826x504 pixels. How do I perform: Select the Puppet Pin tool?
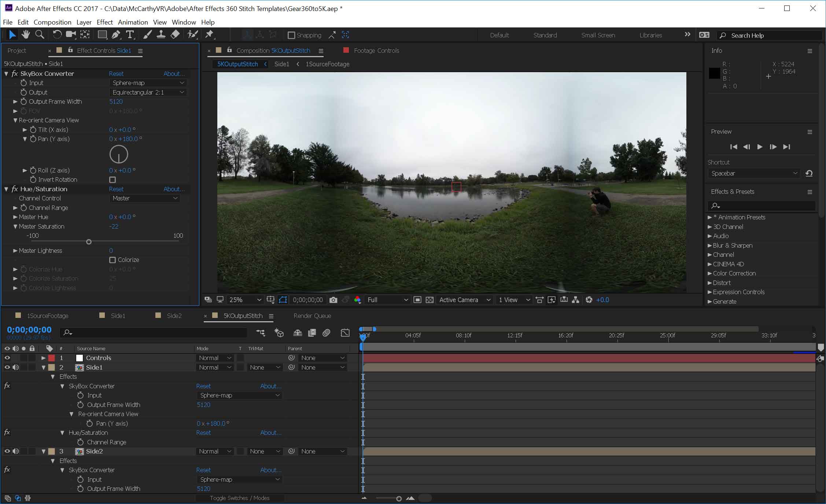pos(209,35)
